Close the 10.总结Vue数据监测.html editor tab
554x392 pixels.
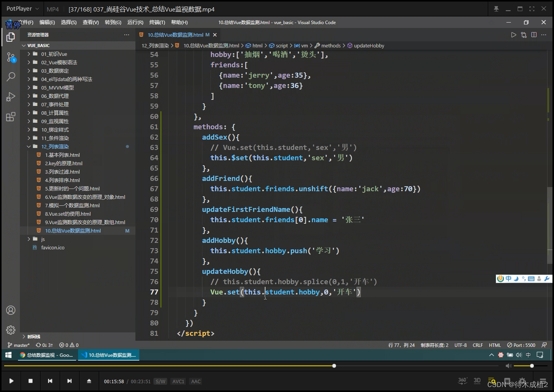click(215, 35)
